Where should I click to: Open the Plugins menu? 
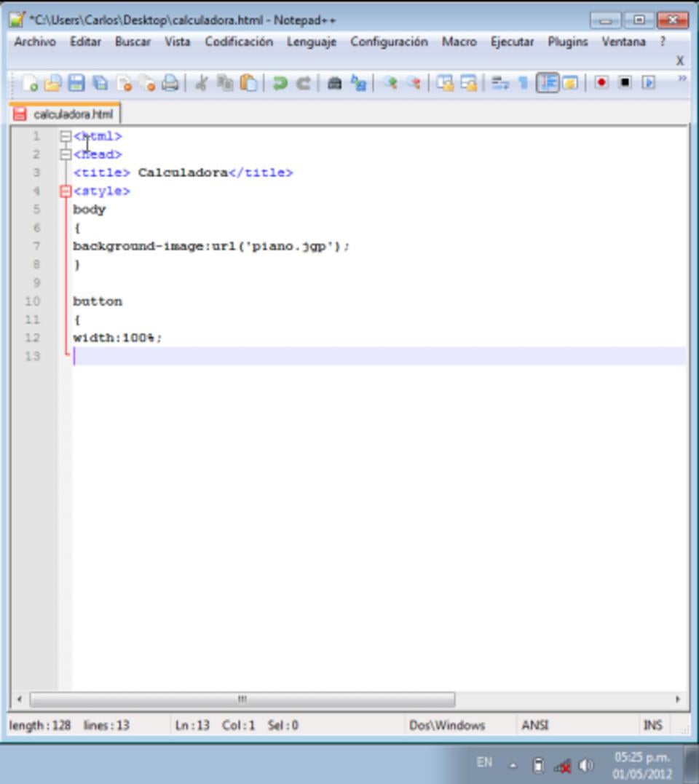click(567, 41)
